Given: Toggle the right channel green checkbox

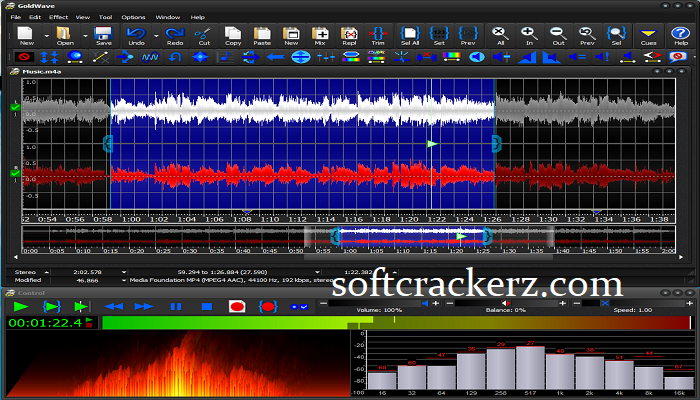Looking at the screenshot, I should tap(15, 173).
